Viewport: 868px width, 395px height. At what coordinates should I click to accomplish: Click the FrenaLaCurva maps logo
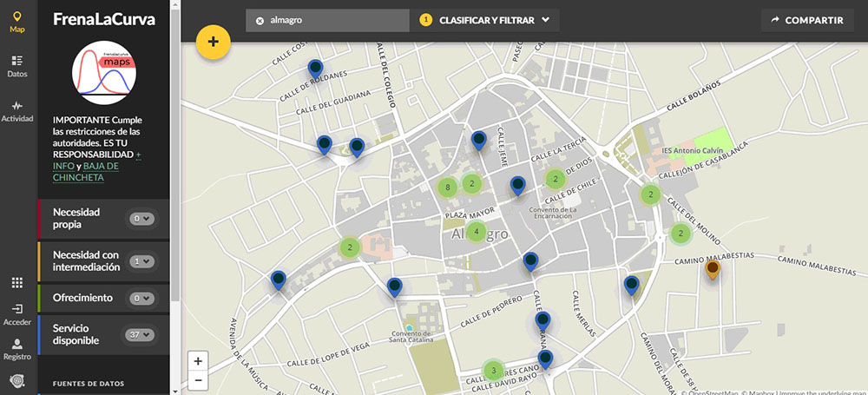[105, 75]
